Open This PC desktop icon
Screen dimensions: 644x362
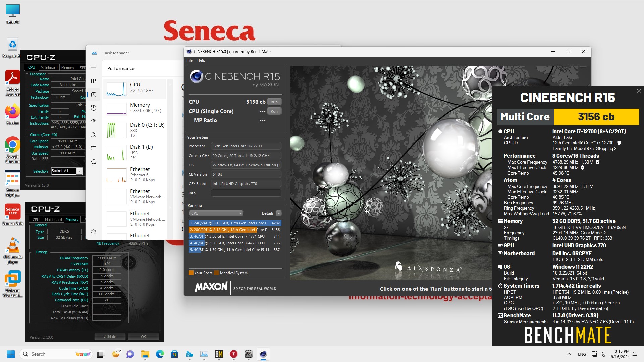tap(13, 14)
